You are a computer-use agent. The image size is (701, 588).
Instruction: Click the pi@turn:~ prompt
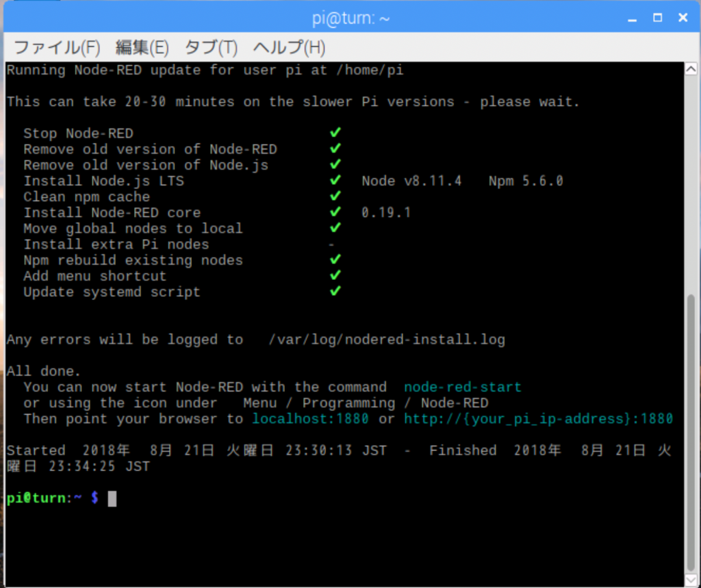click(x=52, y=498)
